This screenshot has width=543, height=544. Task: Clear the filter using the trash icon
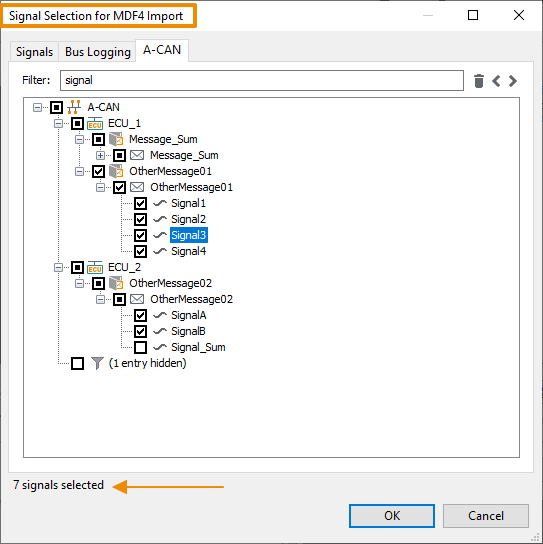[x=479, y=81]
